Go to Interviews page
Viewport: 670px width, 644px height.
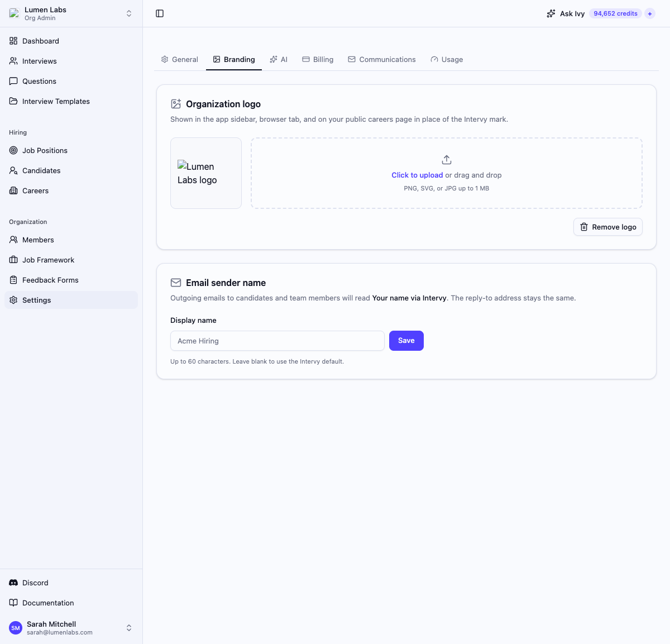point(71,61)
